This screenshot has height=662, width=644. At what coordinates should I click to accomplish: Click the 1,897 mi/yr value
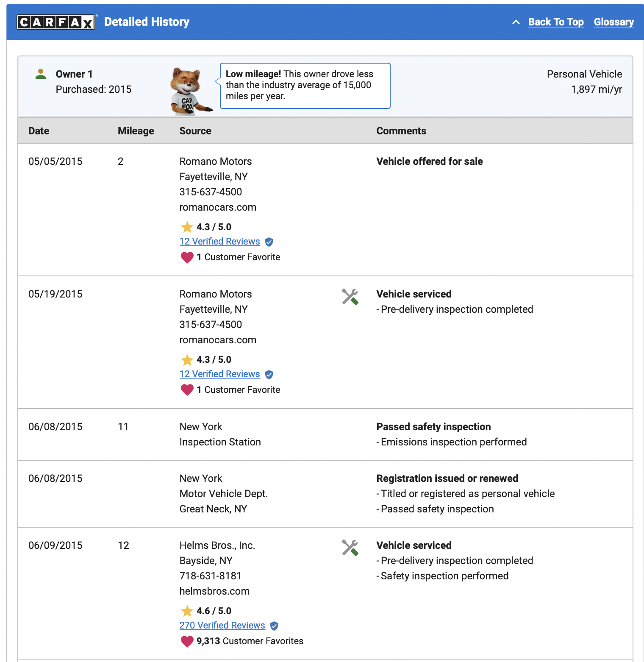pyautogui.click(x=597, y=89)
